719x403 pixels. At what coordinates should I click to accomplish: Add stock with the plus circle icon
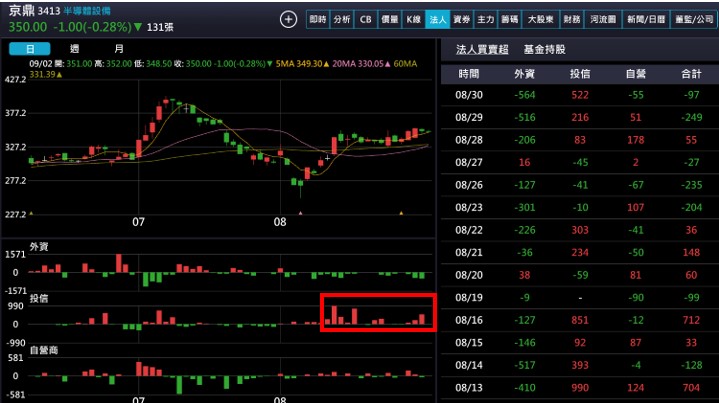[288, 20]
